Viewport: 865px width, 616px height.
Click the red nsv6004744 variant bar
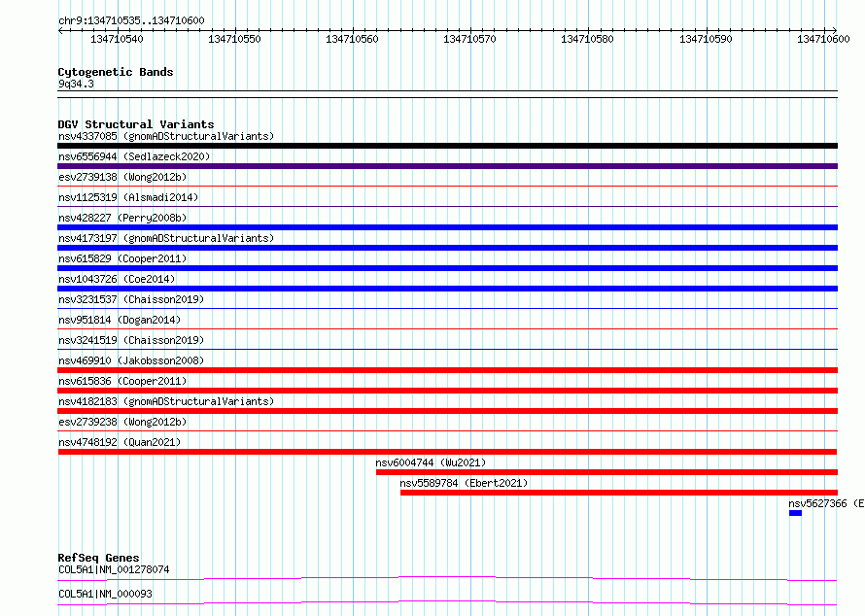coord(606,472)
